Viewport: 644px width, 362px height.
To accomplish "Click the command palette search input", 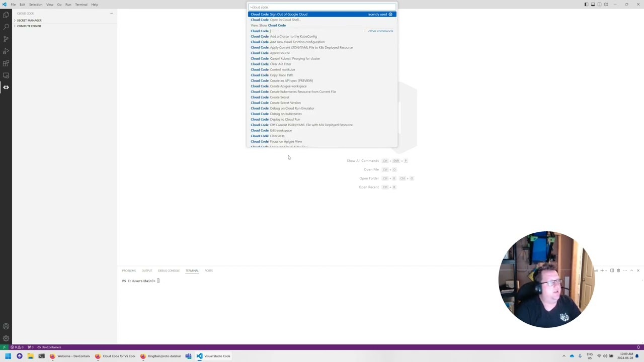I will pyautogui.click(x=322, y=7).
